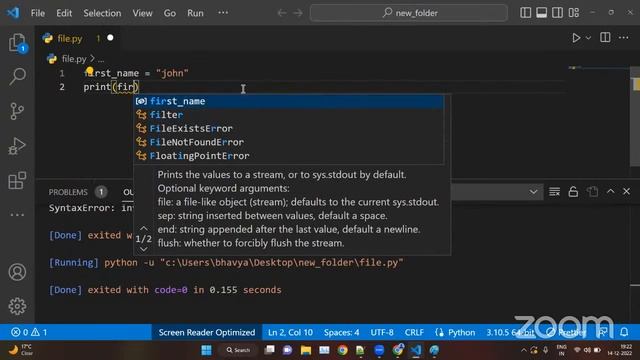Click the new_folder command center search box
The width and height of the screenshot is (640, 360).
409,13
